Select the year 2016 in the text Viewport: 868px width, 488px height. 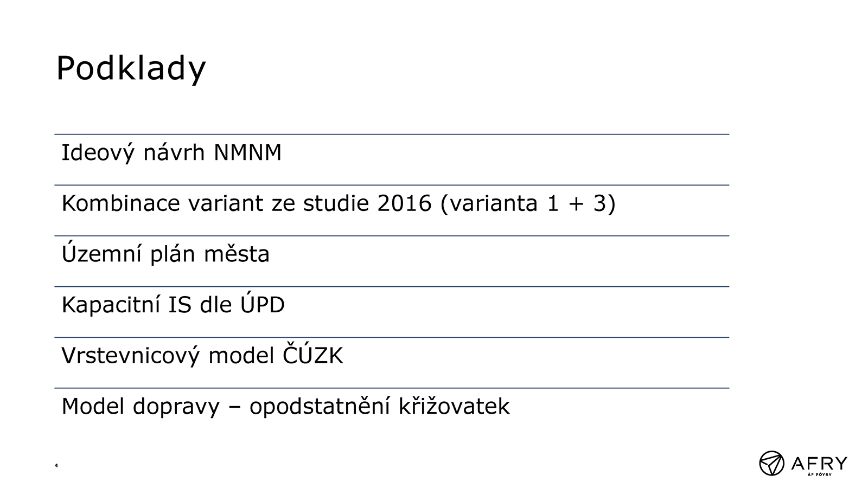pos(404,203)
